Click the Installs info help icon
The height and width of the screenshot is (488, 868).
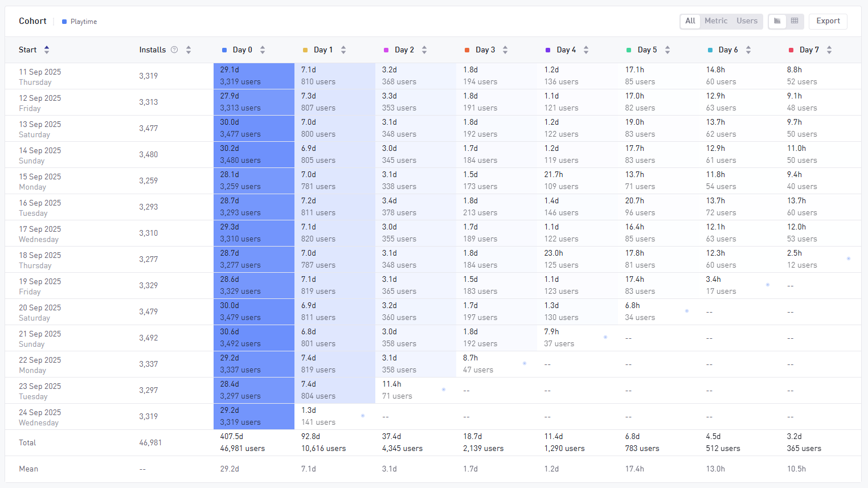click(174, 50)
